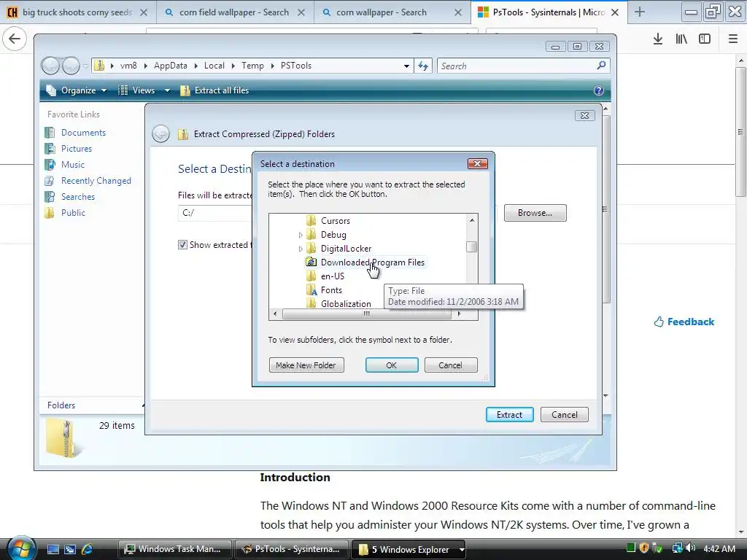The width and height of the screenshot is (747, 560).
Task: Click Explorer search magnifier icon
Action: coord(601,65)
